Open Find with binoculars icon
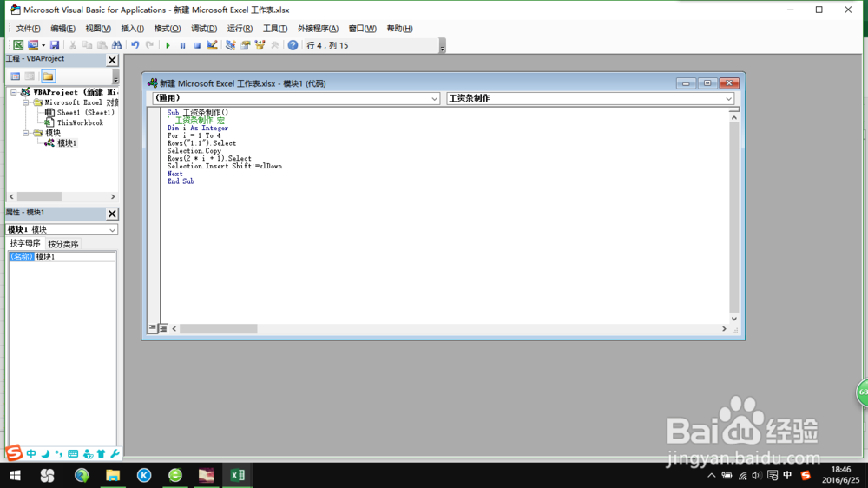Viewport: 868px width, 488px height. [x=116, y=45]
